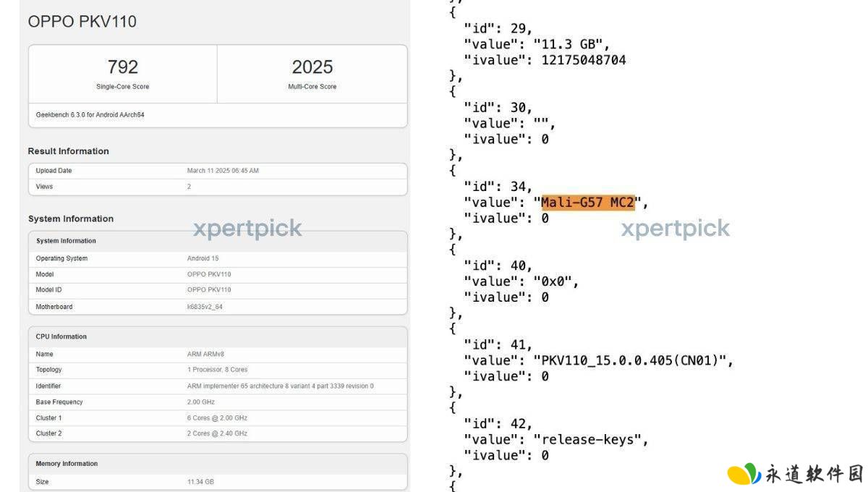868x492 pixels.
Task: Click the Model ID label
Action: point(48,289)
